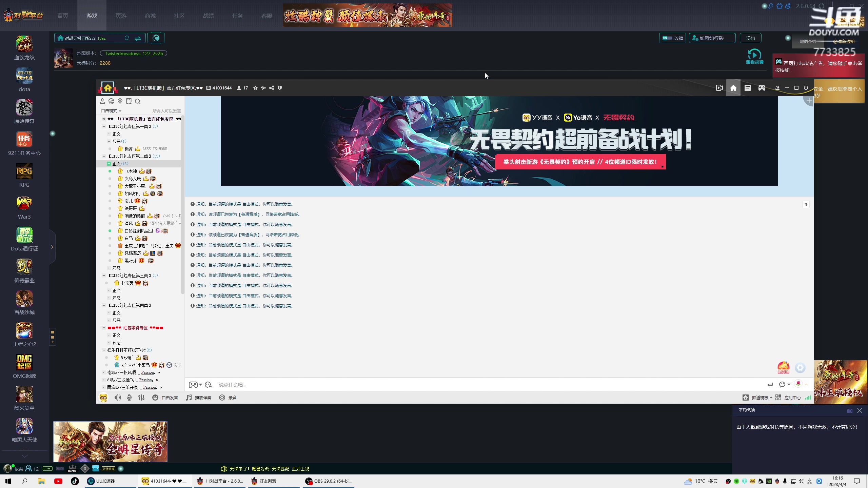Collapse the 【LT3C红包专区第一桌】 tree node
Viewport: 868px width, 488px height.
click(104, 126)
